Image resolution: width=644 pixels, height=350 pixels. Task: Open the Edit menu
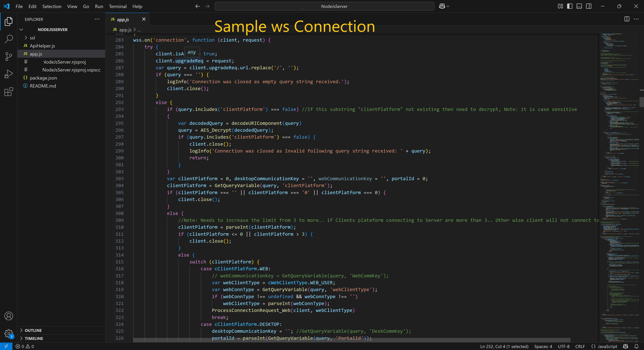pos(33,6)
